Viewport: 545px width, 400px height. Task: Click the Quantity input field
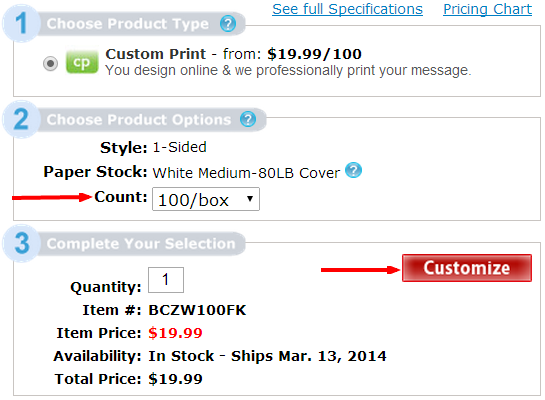tap(166, 280)
